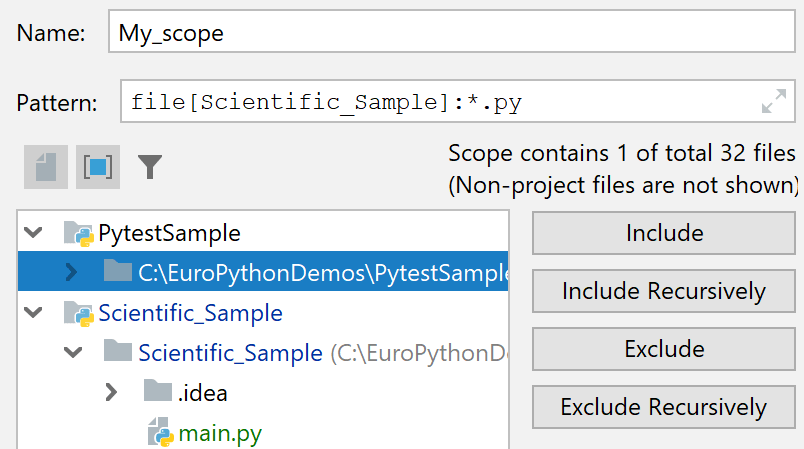
Task: Collapse the inner Scientific_Sample folder node
Action: [x=72, y=352]
